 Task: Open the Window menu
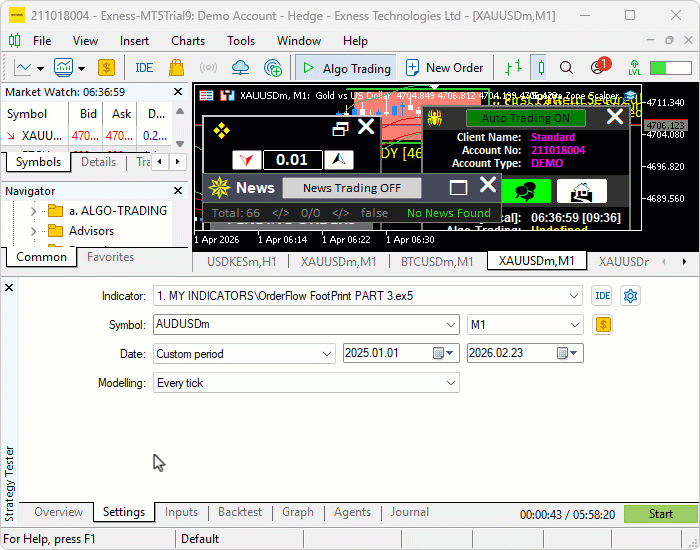[299, 41]
